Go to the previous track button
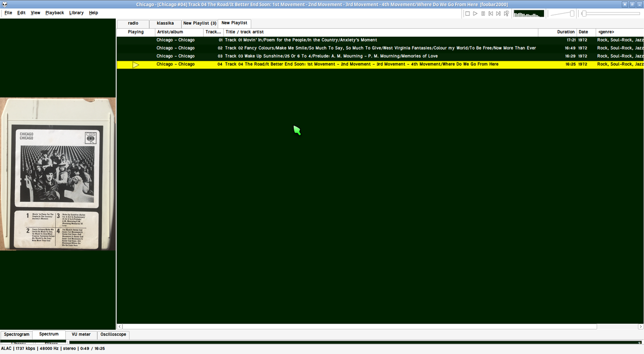The width and height of the screenshot is (644, 354). (x=491, y=14)
